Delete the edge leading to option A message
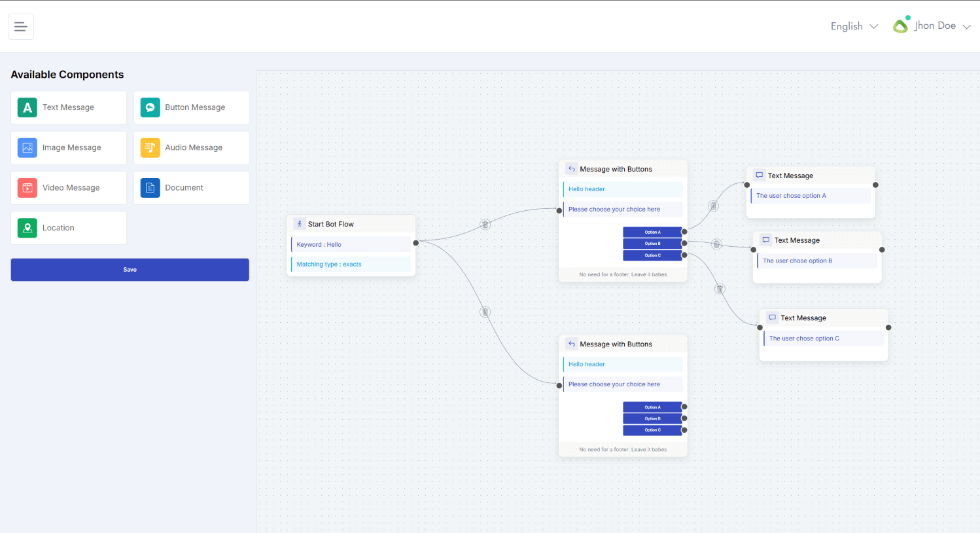The image size is (980, 533). tap(714, 206)
